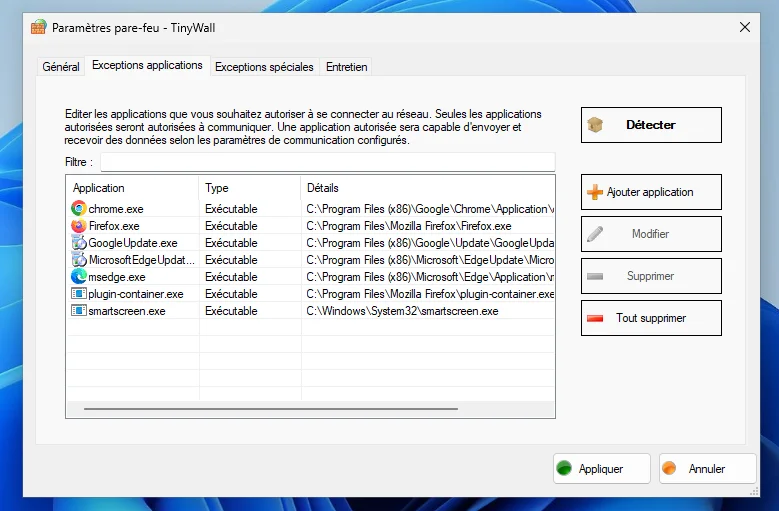Click the TinyWall brick wall title icon

pos(38,27)
